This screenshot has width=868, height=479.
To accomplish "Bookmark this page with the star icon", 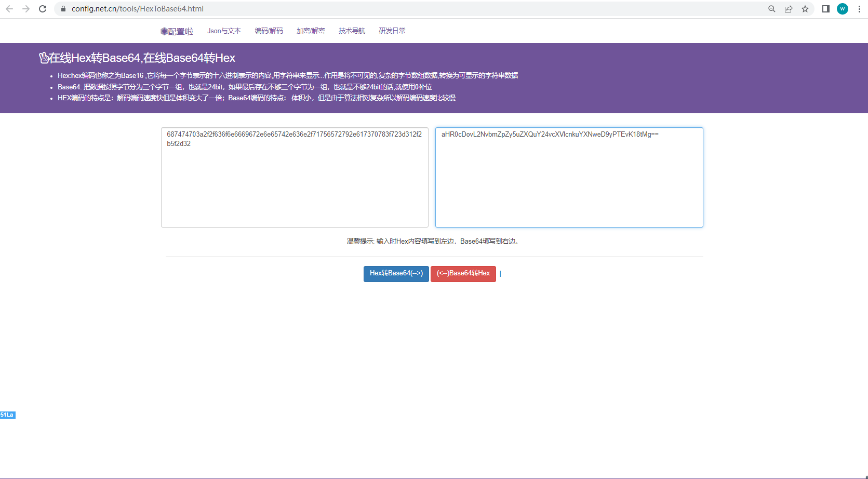I will coord(806,8).
